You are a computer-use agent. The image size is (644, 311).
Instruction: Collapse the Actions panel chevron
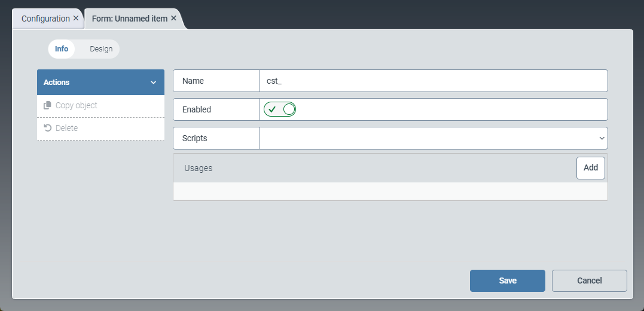pos(153,83)
